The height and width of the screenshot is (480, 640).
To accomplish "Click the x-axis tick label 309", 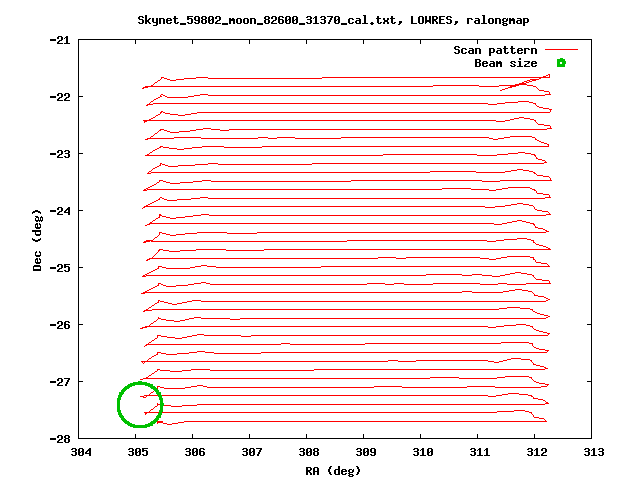I will [x=366, y=452].
